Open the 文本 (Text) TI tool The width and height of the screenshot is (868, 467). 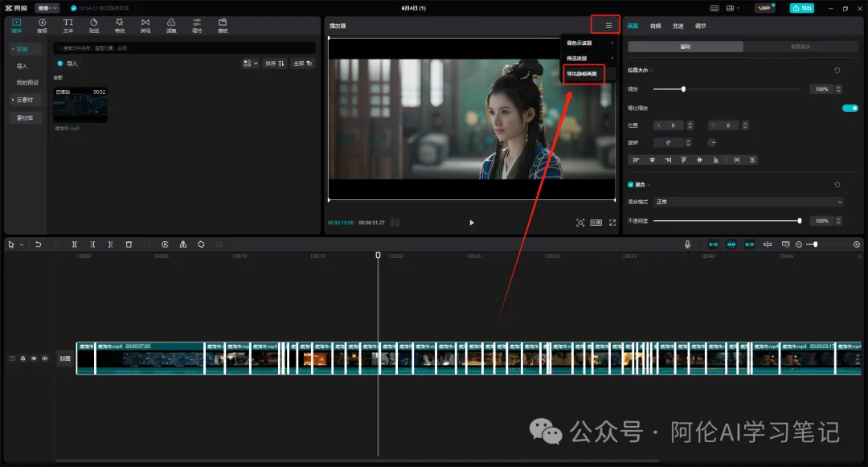click(68, 26)
